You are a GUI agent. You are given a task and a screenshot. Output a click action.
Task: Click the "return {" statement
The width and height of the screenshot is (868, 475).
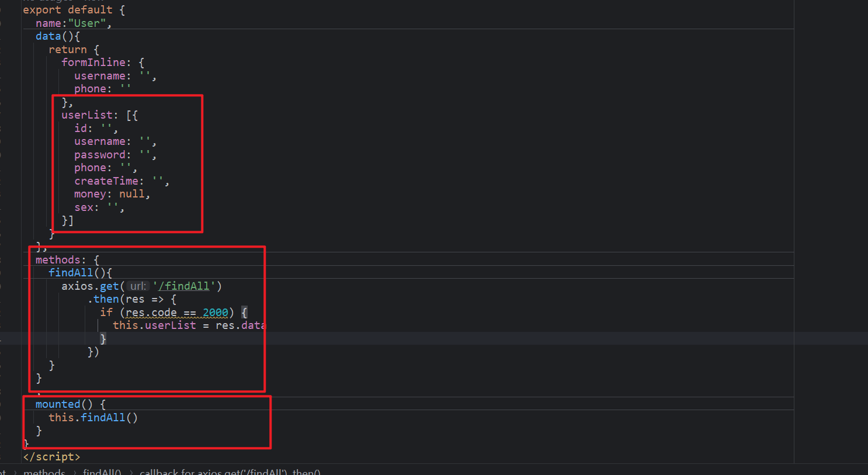(74, 50)
